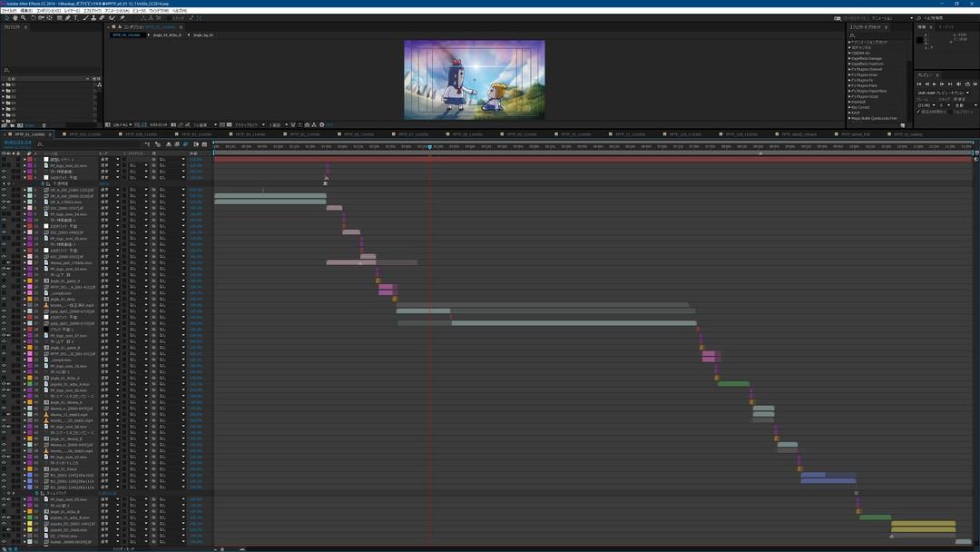Toggle the フルスクリーン checkbox in Preview panel
This screenshot has height=552, width=980.
click(x=951, y=112)
